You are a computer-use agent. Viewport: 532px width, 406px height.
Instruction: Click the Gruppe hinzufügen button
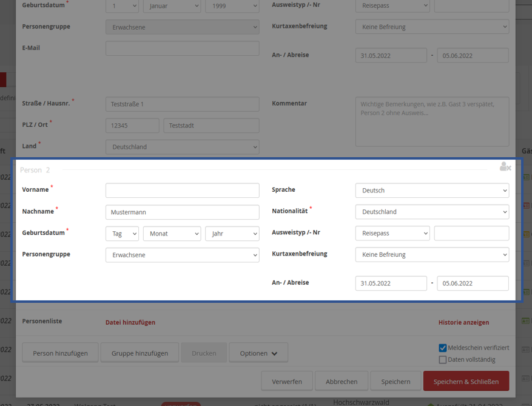140,353
